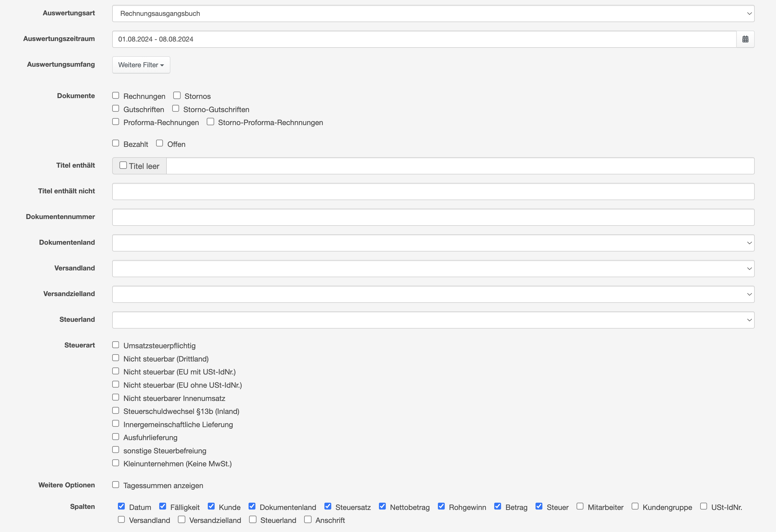Focus the Dokumentennummer input field

click(x=433, y=217)
